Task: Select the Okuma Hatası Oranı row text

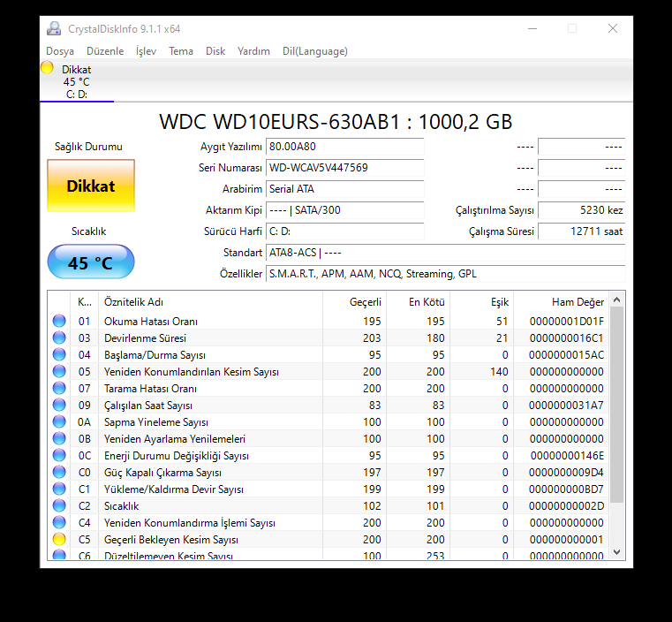Action: coord(151,321)
